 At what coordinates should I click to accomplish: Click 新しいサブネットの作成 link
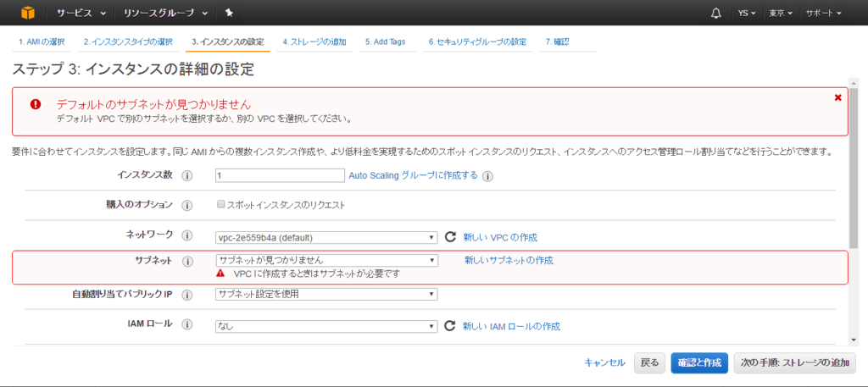[509, 260]
